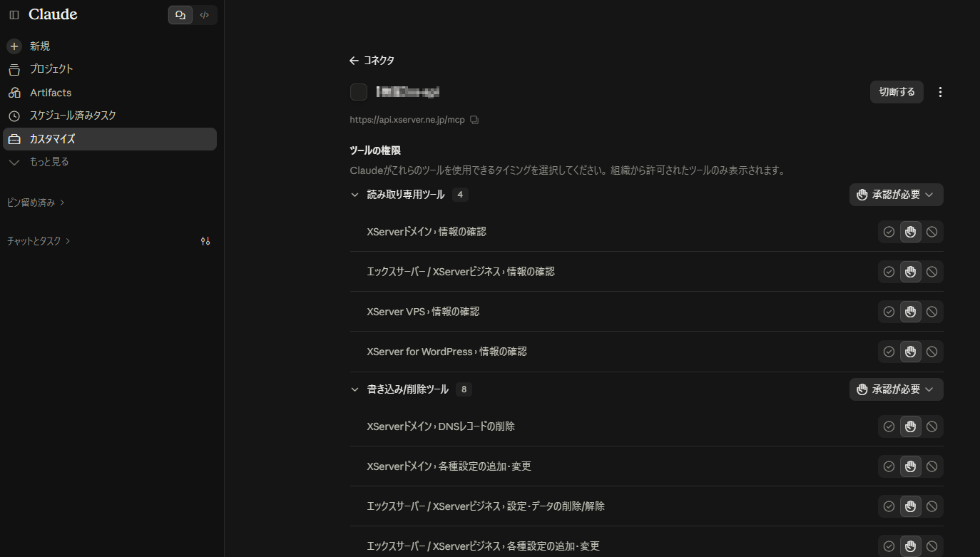Always allow XServer VPS 情報の確認
Viewport: 980px width, 557px height.
889,312
